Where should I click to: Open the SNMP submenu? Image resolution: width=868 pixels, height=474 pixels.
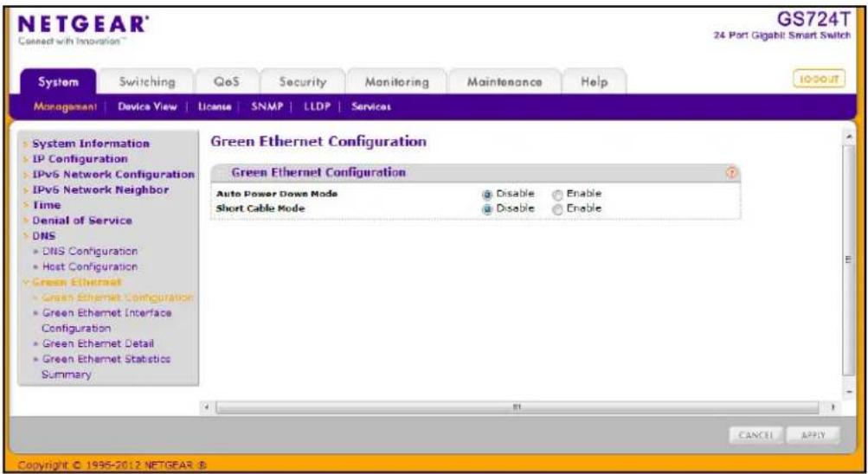[267, 106]
